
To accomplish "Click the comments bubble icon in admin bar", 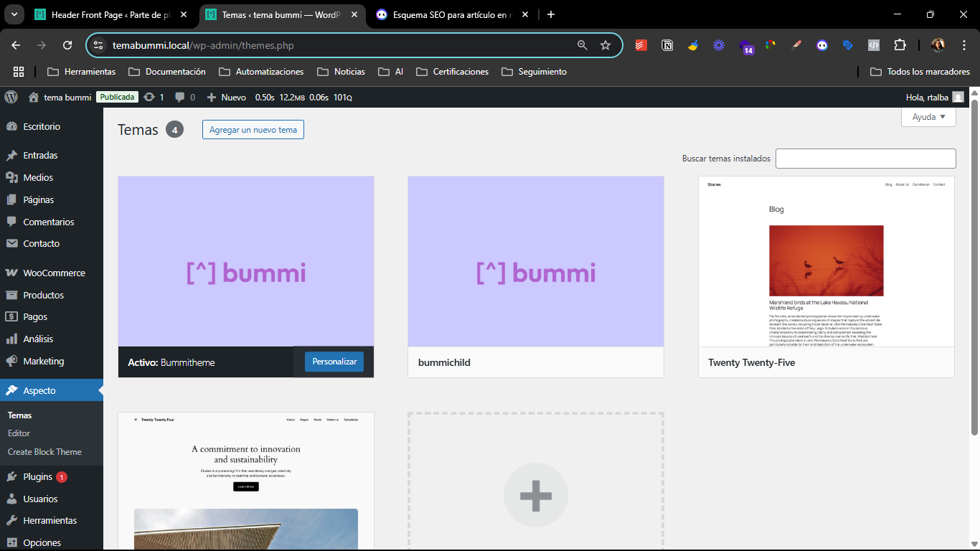I will (180, 97).
